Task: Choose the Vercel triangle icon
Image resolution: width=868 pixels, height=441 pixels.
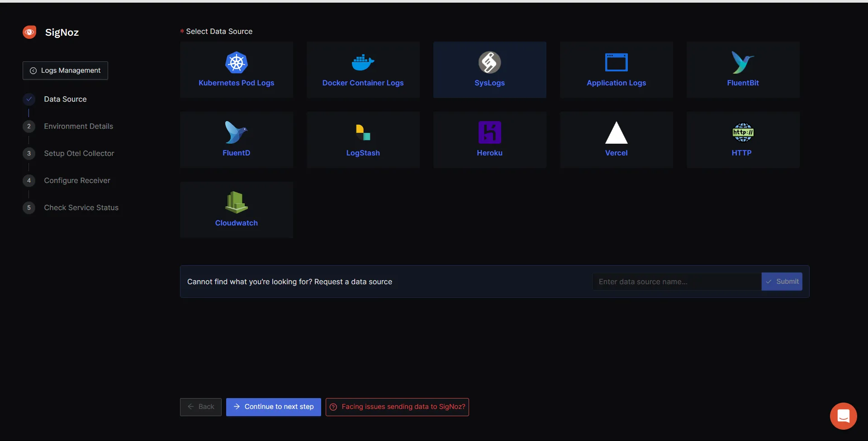Action: pos(616,133)
